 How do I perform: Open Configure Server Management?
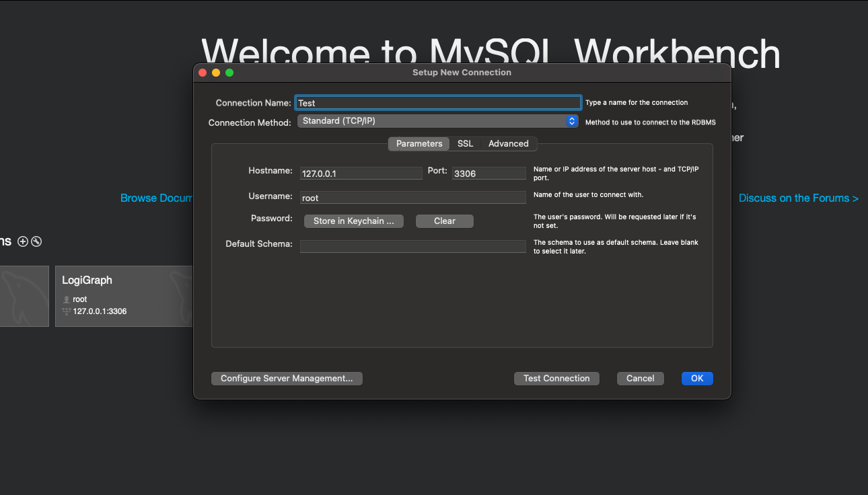click(287, 379)
